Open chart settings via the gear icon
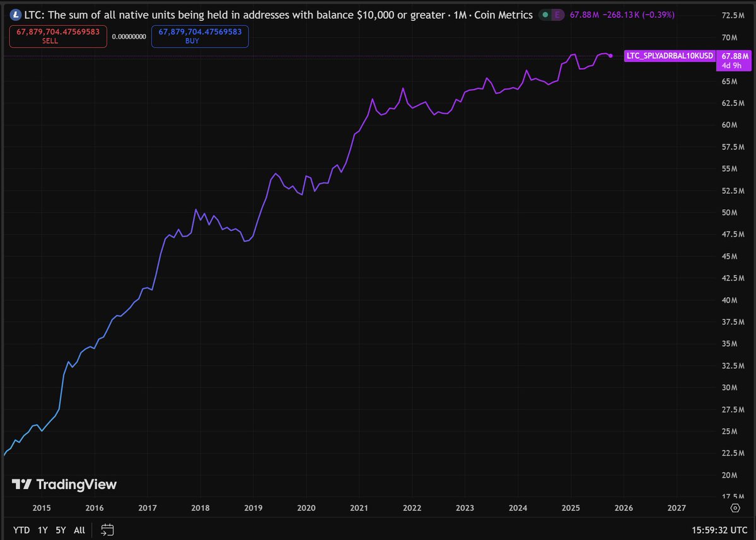Image resolution: width=756 pixels, height=540 pixels. pyautogui.click(x=735, y=507)
